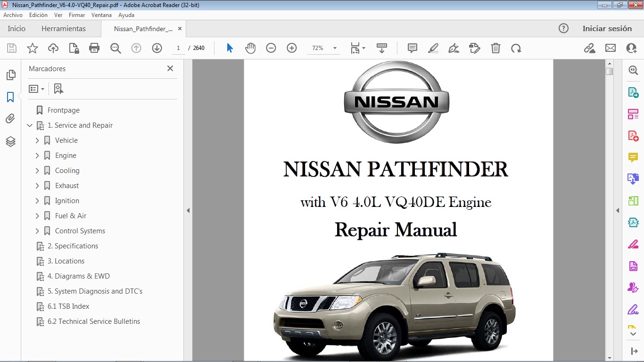
Task: Close the Nissan_Pathfinder document tab
Action: coord(180,28)
